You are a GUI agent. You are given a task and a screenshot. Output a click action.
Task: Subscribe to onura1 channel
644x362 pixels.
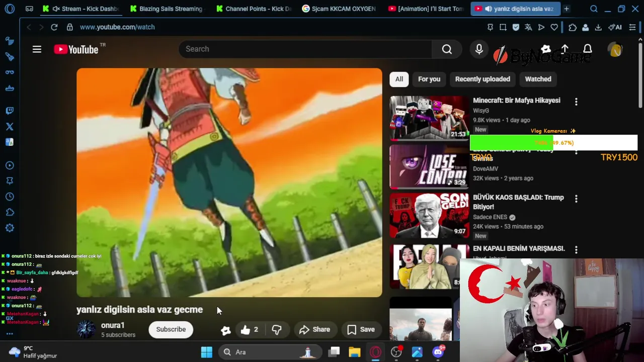(171, 329)
